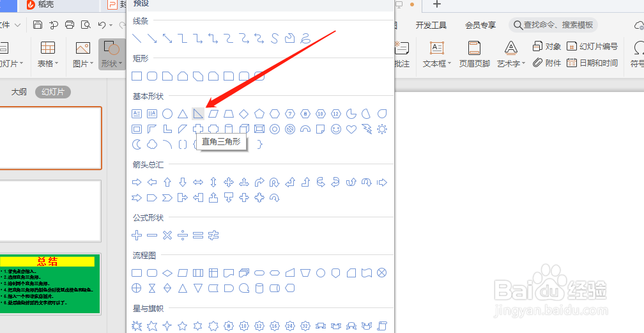The width and height of the screenshot is (644, 333).
Task: Click the Print Preview icon
Action: click(86, 25)
